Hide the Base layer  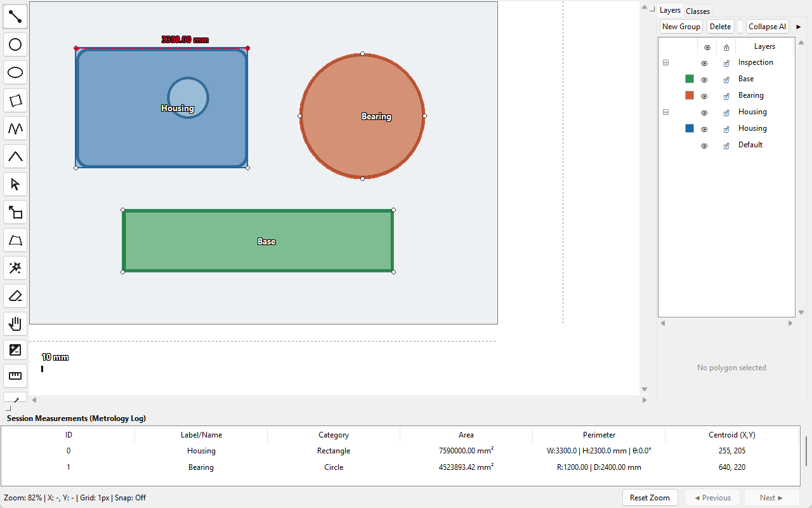pos(704,79)
